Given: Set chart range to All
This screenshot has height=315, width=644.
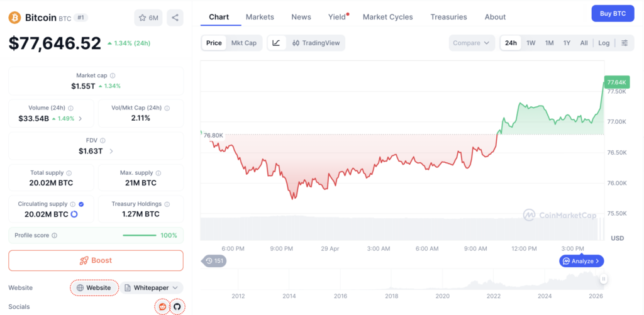Looking at the screenshot, I should (x=584, y=43).
